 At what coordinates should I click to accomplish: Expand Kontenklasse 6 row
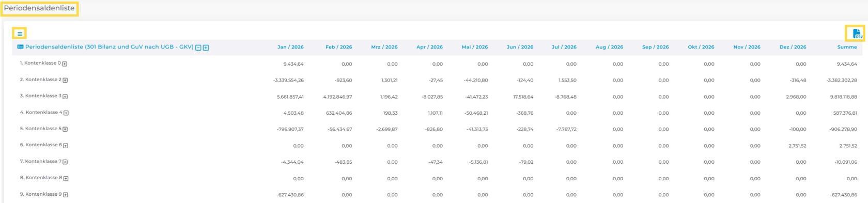click(66, 146)
